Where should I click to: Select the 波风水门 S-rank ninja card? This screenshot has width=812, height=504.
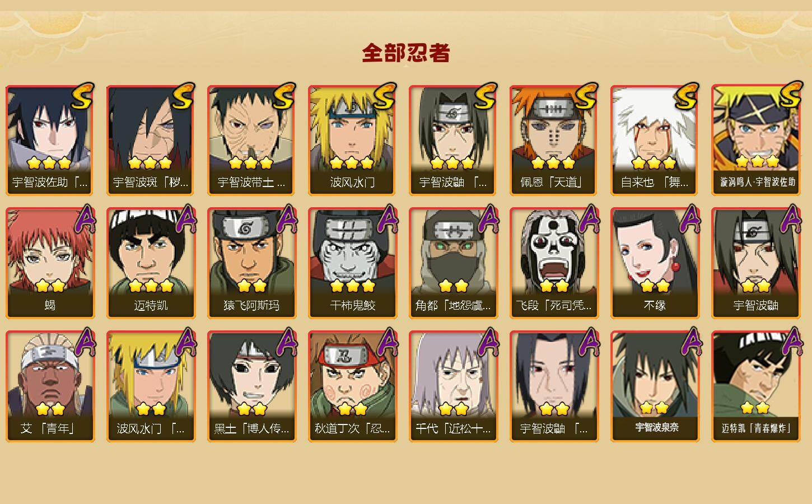click(x=352, y=140)
